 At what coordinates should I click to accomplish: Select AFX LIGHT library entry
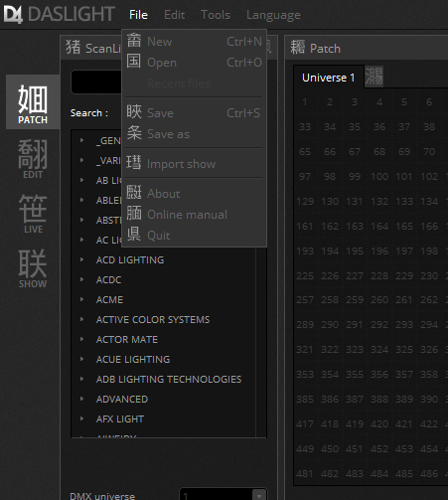coord(120,418)
